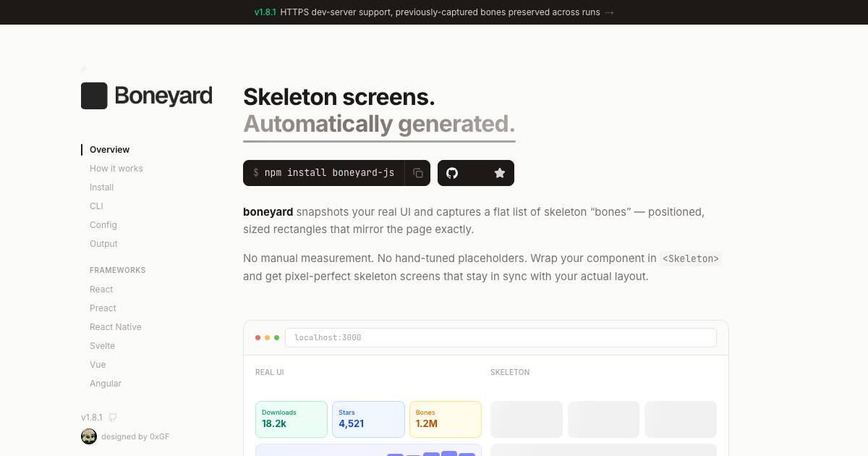Copy the npm install command

pos(418,173)
